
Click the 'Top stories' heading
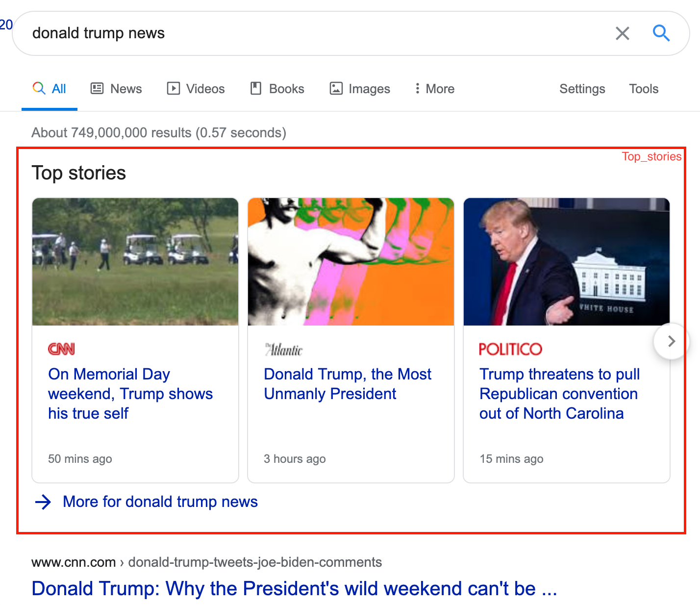[x=79, y=173]
